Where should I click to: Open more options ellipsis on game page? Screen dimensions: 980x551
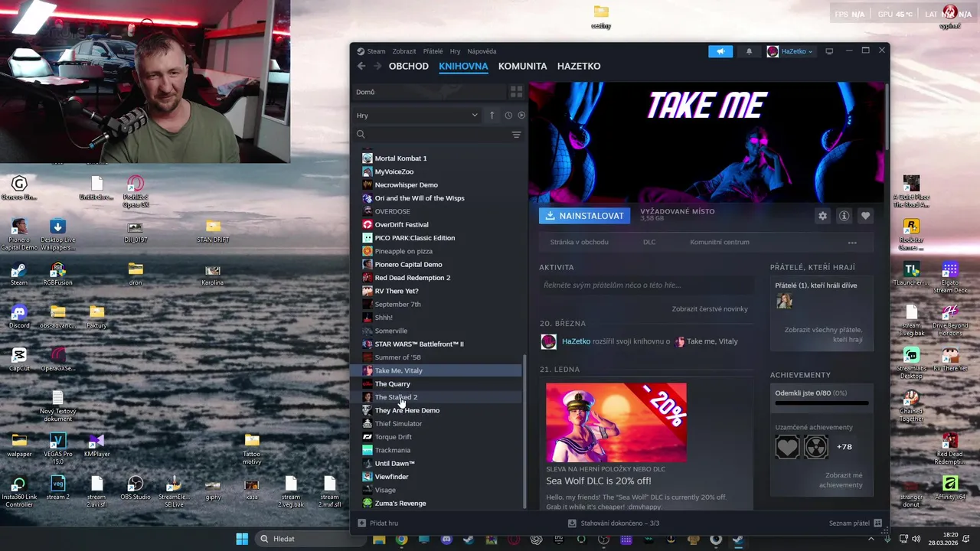pyautogui.click(x=852, y=243)
